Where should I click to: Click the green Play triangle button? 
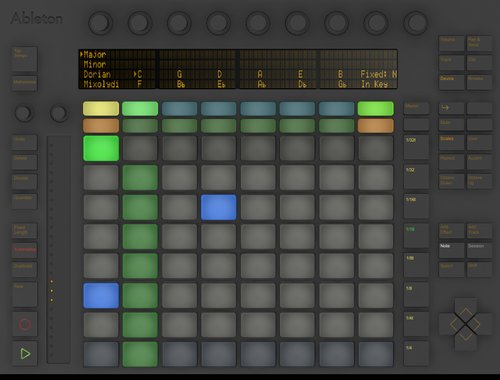pyautogui.click(x=25, y=354)
